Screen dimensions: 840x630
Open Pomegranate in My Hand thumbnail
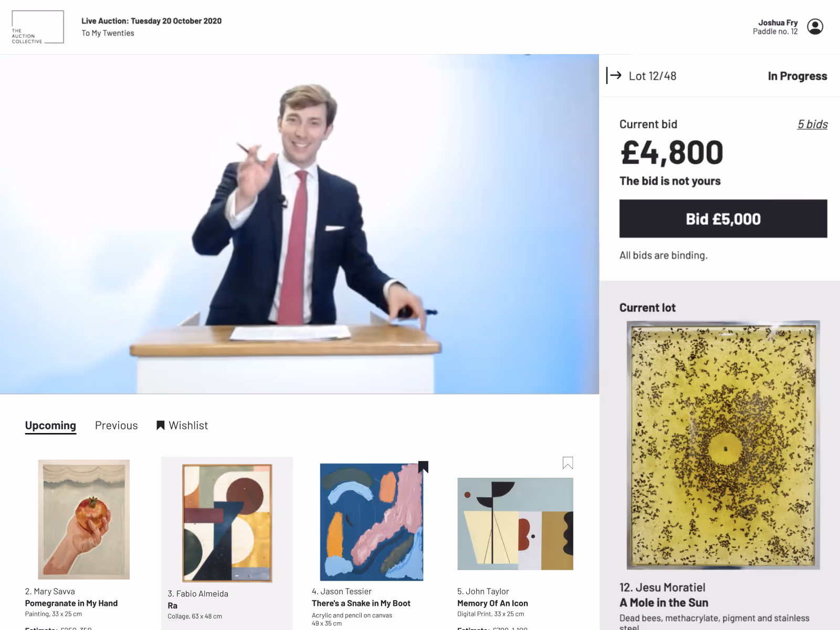84,519
